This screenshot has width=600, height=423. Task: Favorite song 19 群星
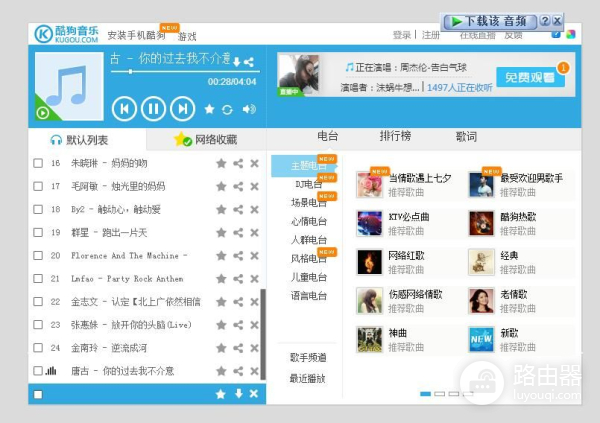click(221, 232)
